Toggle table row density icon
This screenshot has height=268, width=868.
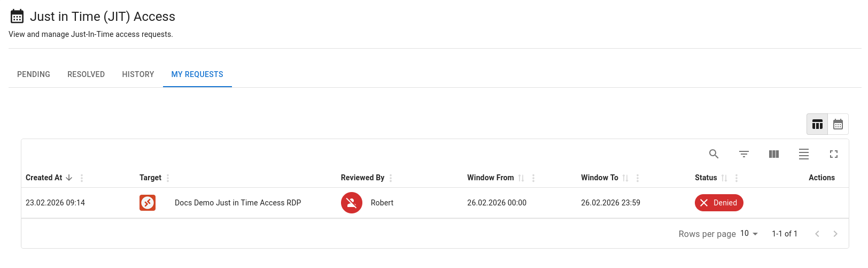click(x=803, y=154)
